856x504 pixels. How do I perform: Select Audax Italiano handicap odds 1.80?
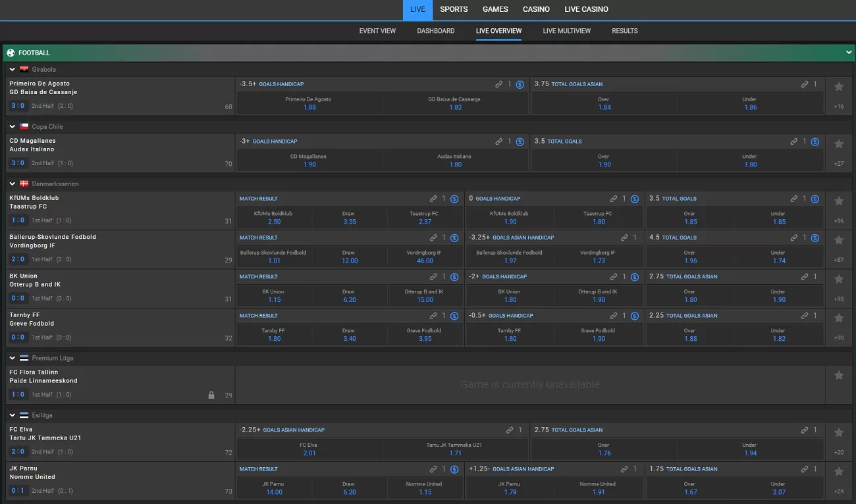456,161
